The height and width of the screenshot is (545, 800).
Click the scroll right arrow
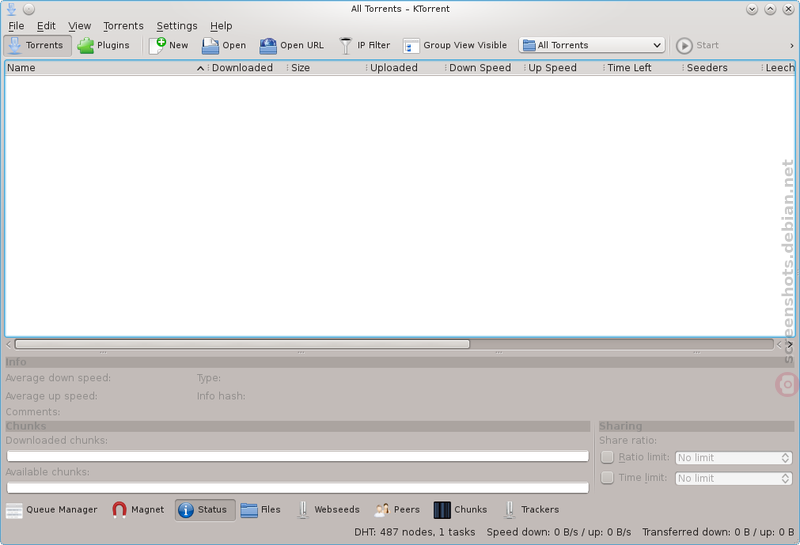[790, 344]
